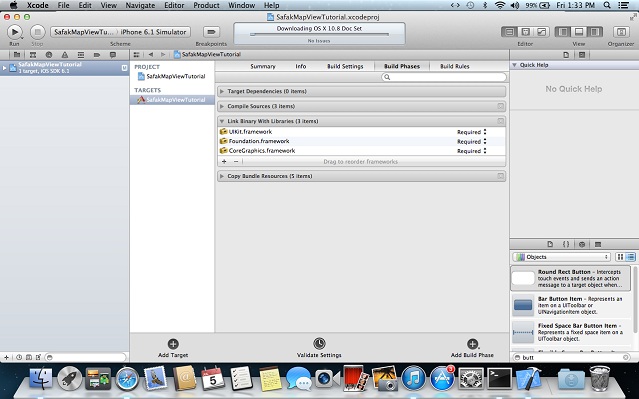Select SafakMapViewTutorial under PROJECT
Viewport: 639px width, 399px height.
point(172,76)
